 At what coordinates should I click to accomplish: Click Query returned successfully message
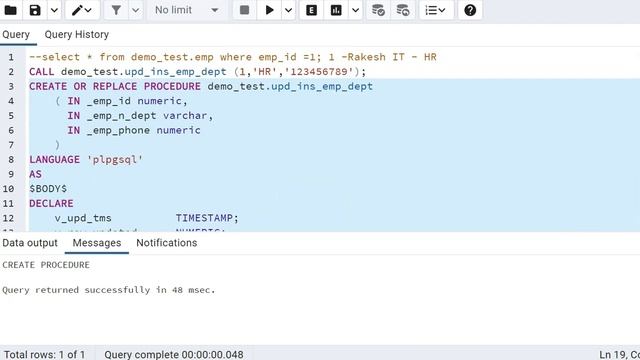pyautogui.click(x=109, y=290)
